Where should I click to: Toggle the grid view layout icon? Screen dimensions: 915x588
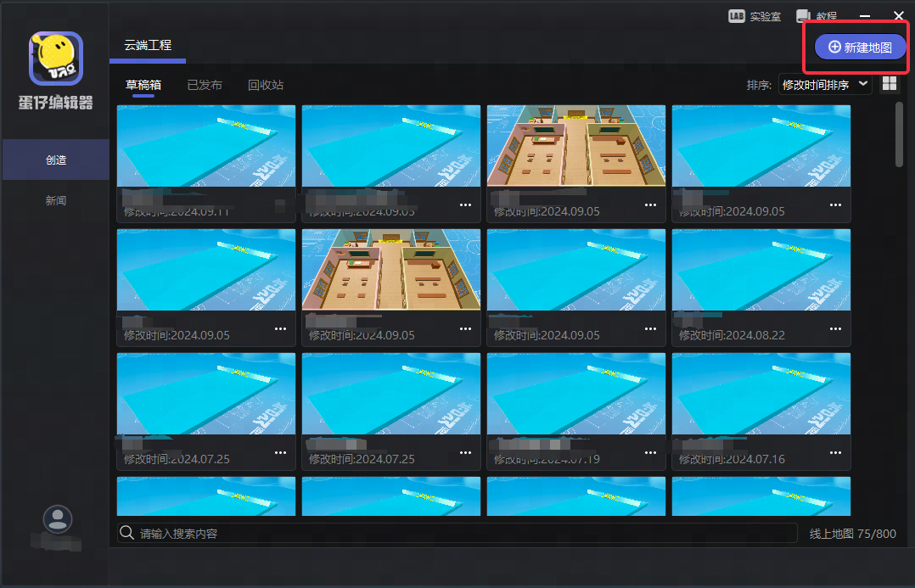tap(890, 84)
